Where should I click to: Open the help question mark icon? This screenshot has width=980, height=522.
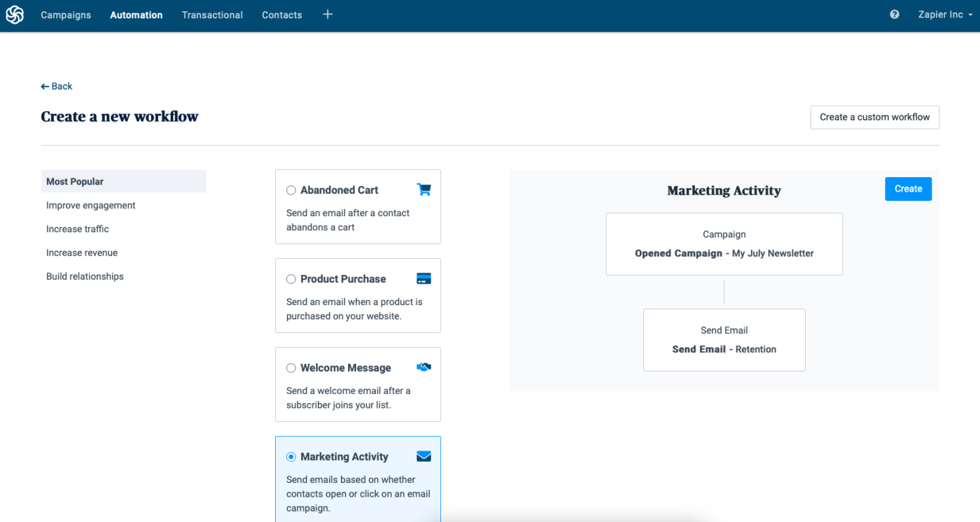[895, 15]
